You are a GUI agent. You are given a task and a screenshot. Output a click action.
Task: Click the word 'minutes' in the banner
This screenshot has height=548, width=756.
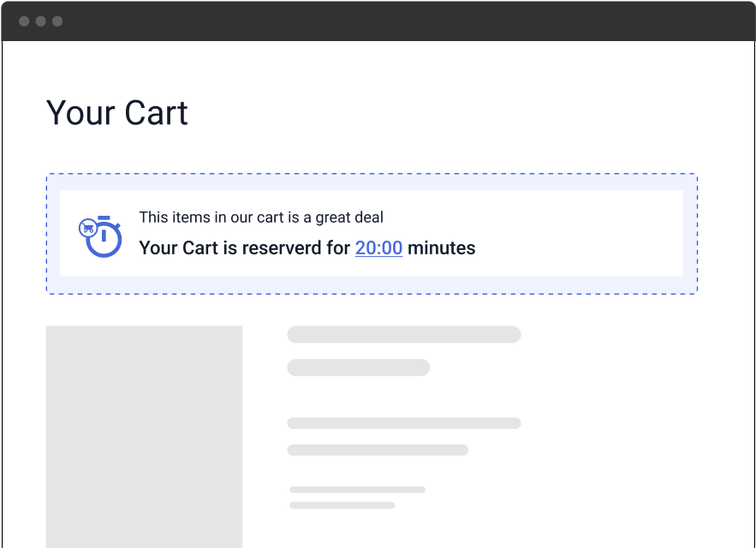click(442, 248)
